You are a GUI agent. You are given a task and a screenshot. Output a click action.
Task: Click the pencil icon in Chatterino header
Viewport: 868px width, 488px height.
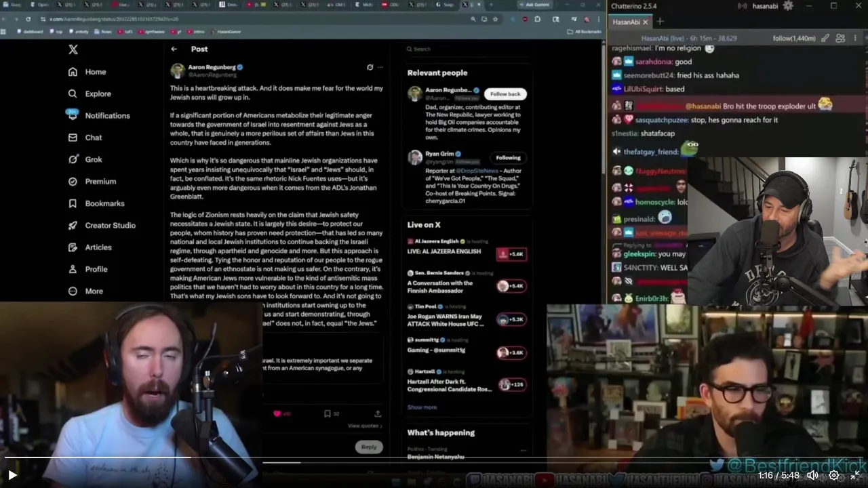pos(826,39)
